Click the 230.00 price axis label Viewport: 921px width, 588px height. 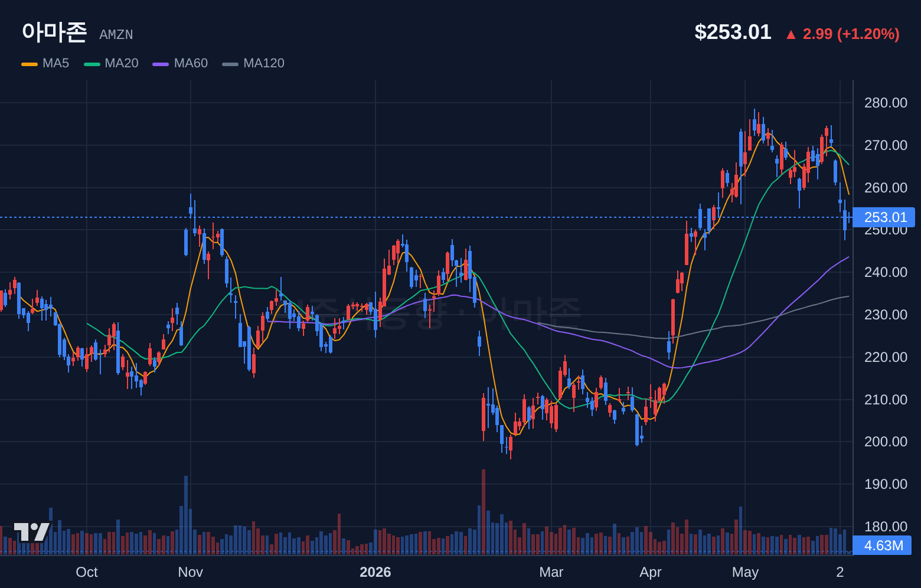[x=886, y=315]
